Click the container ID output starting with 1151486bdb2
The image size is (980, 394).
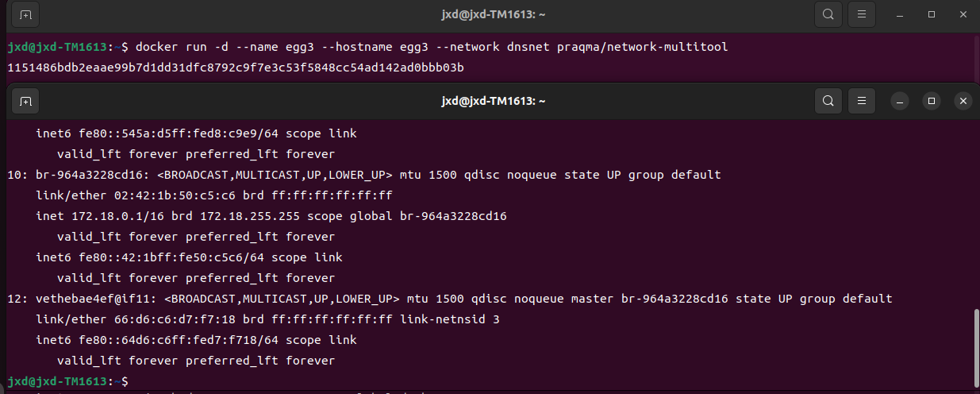click(236, 68)
